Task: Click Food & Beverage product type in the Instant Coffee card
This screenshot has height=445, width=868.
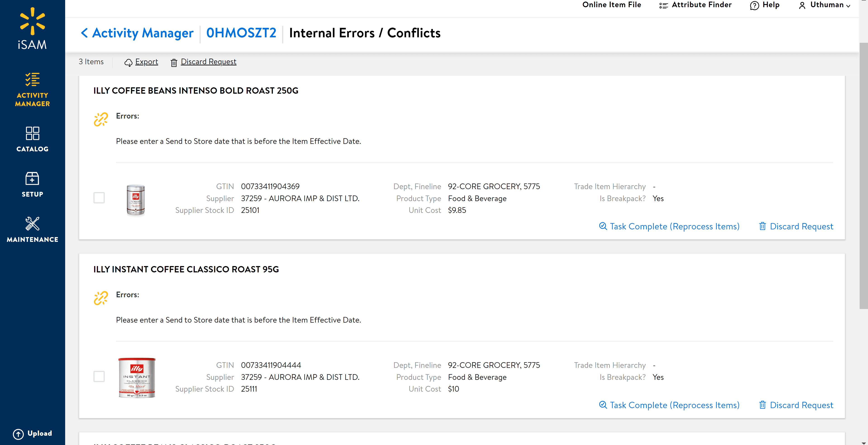Action: pyautogui.click(x=477, y=377)
